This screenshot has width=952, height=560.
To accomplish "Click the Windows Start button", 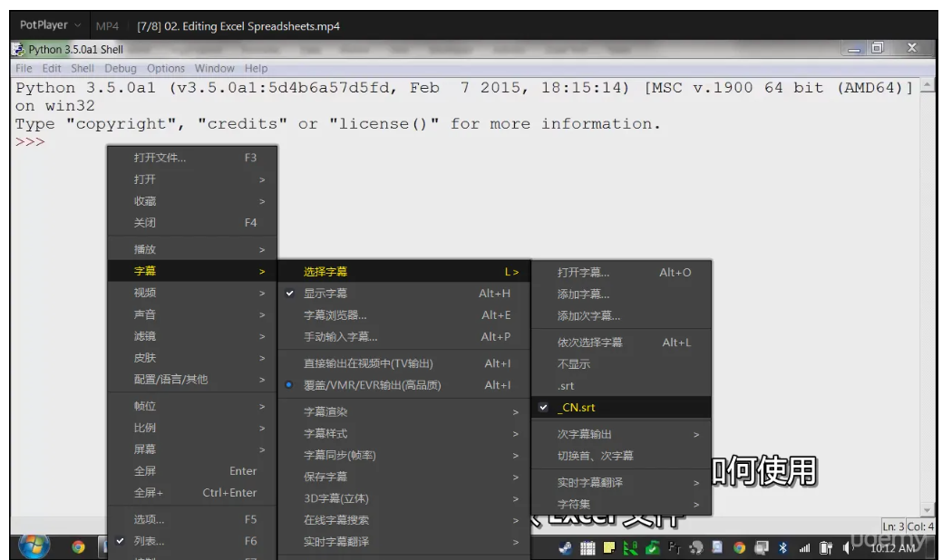I will 33,547.
